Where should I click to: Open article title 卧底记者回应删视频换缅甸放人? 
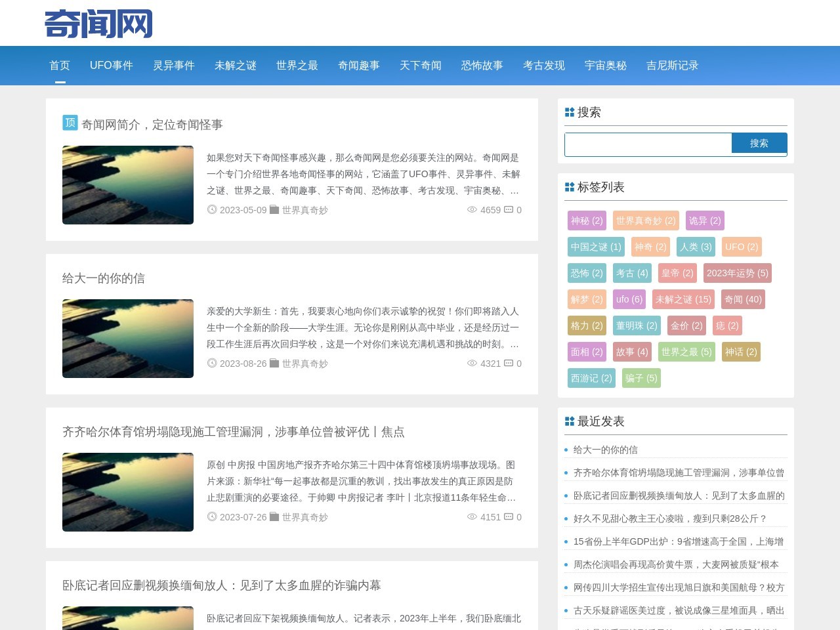(x=221, y=585)
